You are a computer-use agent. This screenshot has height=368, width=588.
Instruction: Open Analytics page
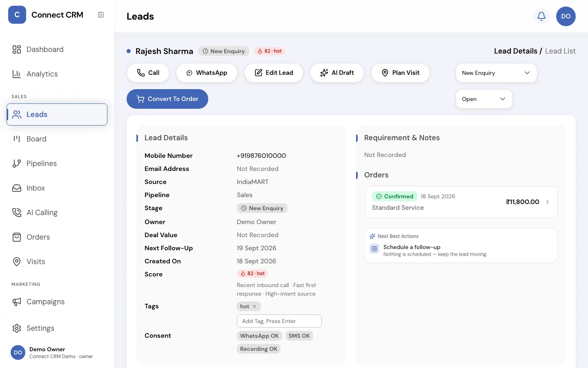(x=57, y=74)
